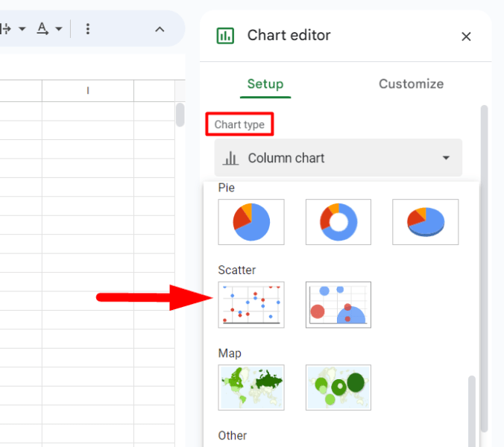Collapse the toolbar with the caret icon
The height and width of the screenshot is (447, 504).
coord(160,30)
